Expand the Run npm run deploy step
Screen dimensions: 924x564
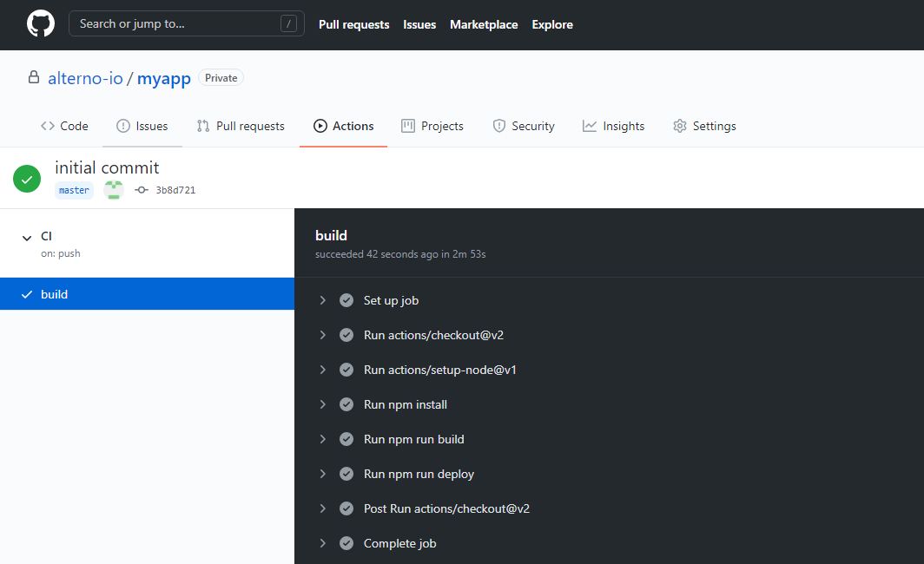(x=322, y=474)
